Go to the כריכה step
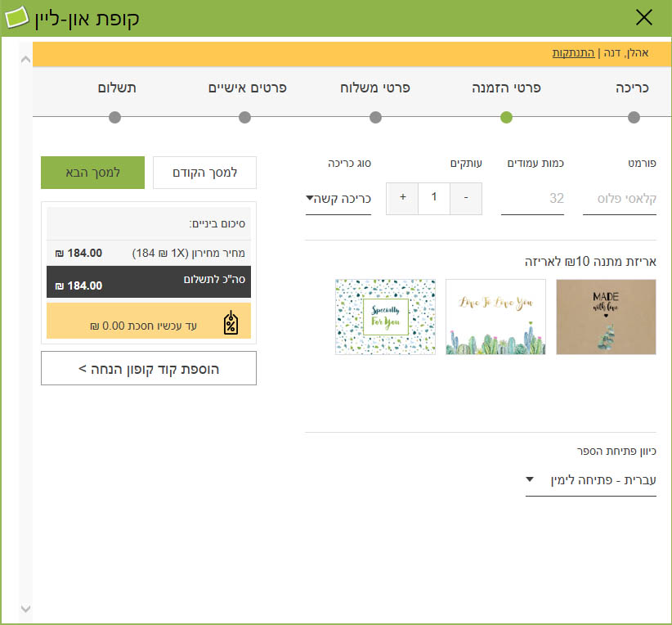Image resolution: width=672 pixels, height=625 pixels. pos(633,88)
